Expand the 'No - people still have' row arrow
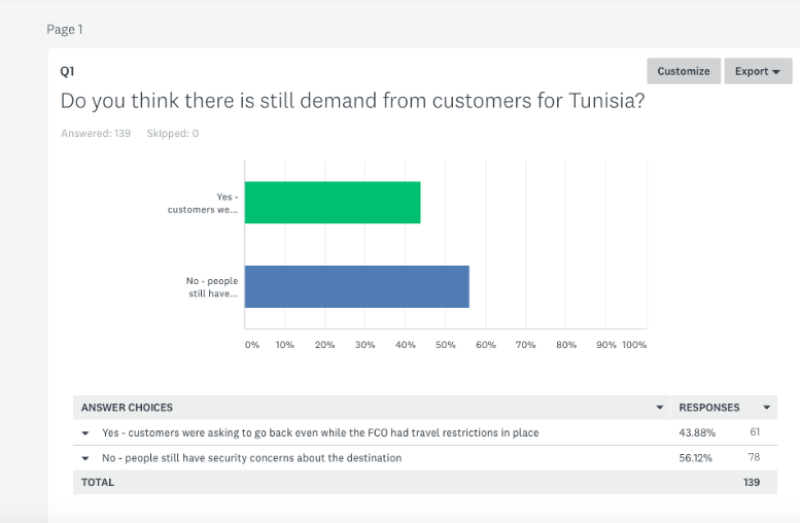 [x=85, y=458]
